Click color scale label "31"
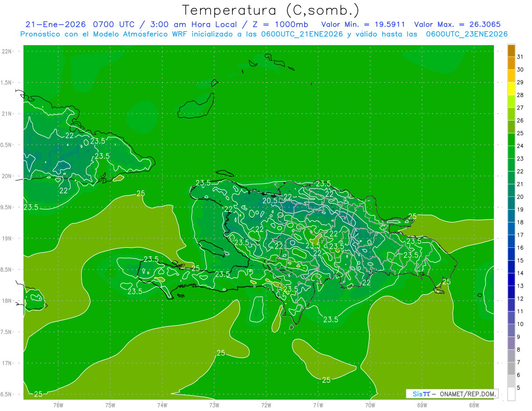Screen dimensions: 532x411 pyautogui.click(x=520, y=56)
